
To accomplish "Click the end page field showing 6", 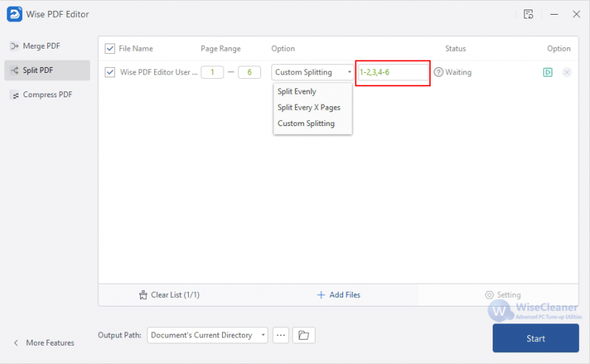I will pos(249,72).
